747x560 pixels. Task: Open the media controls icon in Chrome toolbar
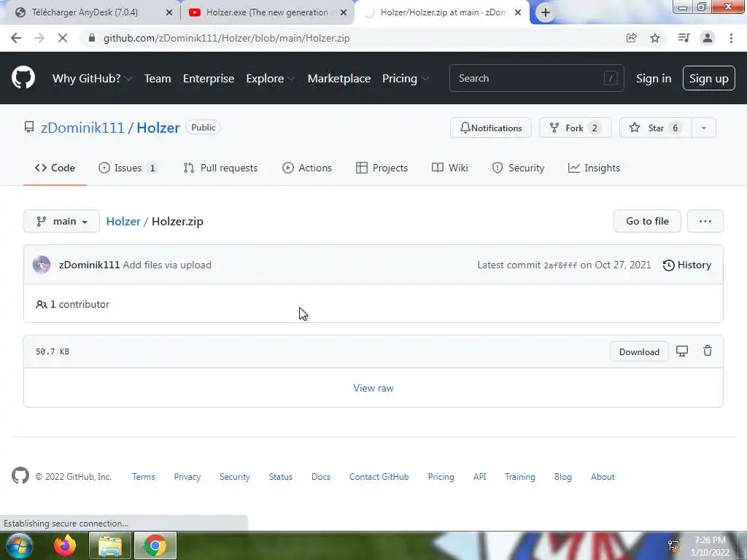point(684,38)
